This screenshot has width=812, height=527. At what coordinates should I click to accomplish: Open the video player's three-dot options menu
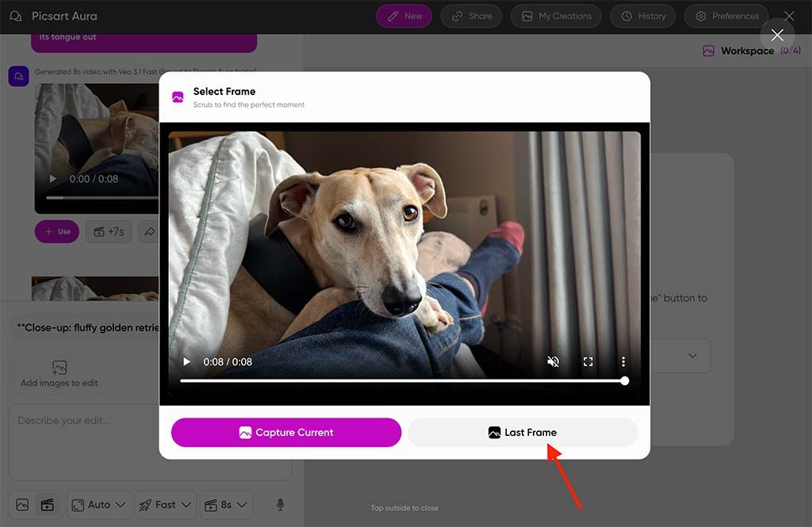click(x=623, y=361)
